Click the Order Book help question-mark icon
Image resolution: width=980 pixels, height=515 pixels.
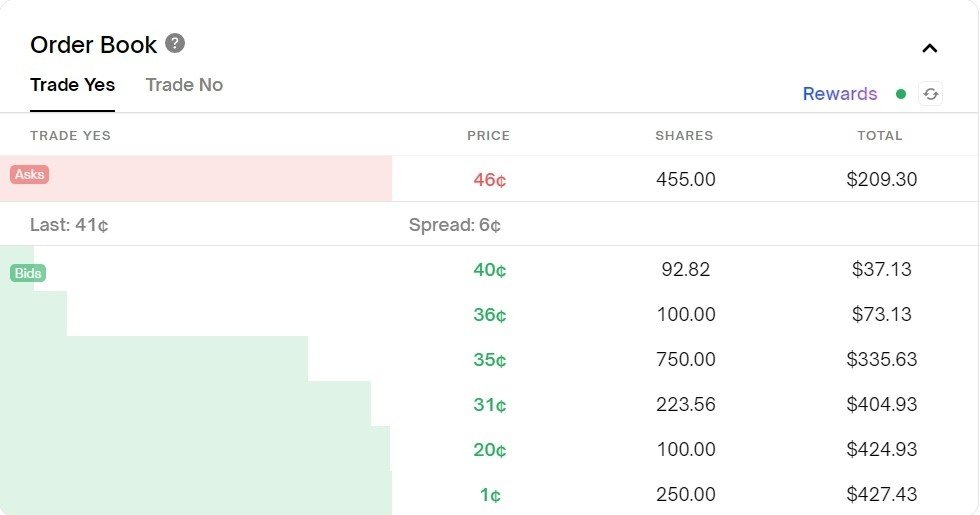click(x=175, y=43)
